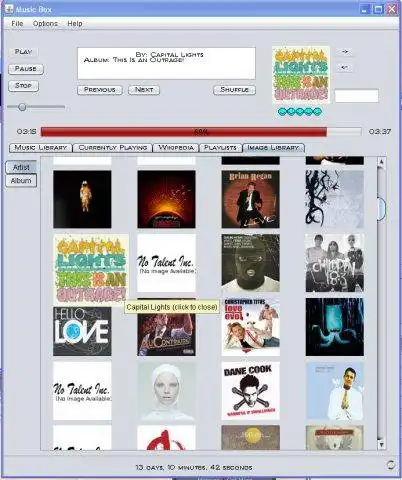Open the File menu
Screen dimensions: 402x480
click(x=17, y=24)
